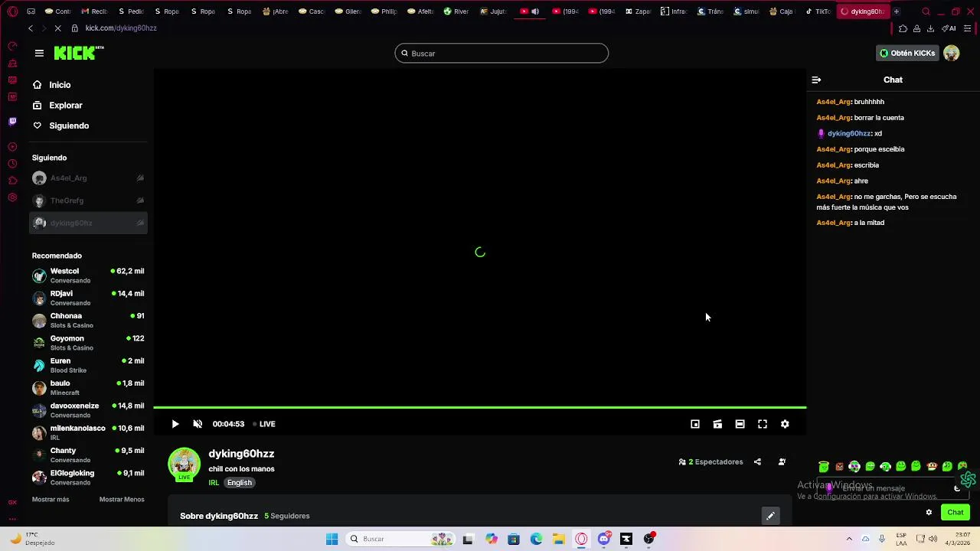
Task: Click the IRL category tag
Action: 214,483
